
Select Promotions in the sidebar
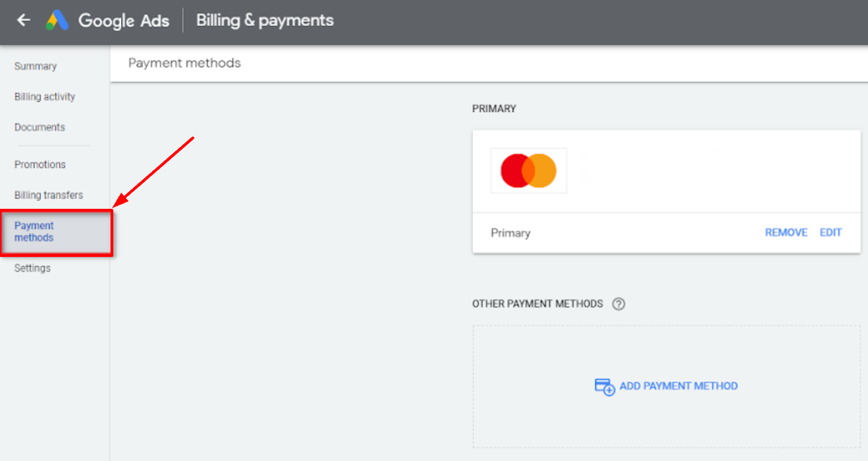point(40,164)
